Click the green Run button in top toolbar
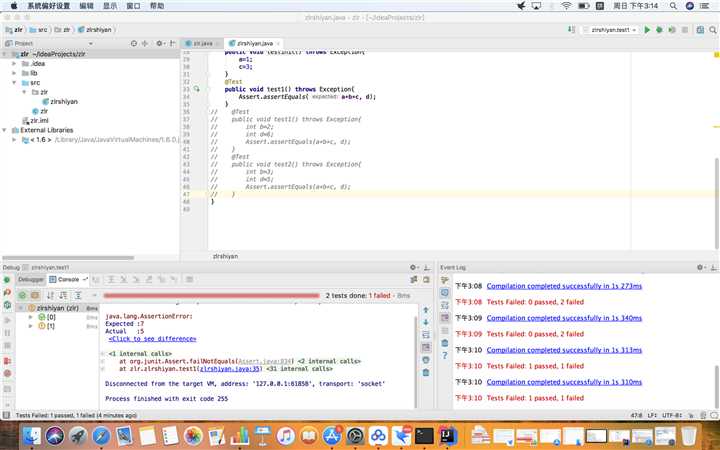Image resolution: width=720 pixels, height=450 pixels. point(647,30)
